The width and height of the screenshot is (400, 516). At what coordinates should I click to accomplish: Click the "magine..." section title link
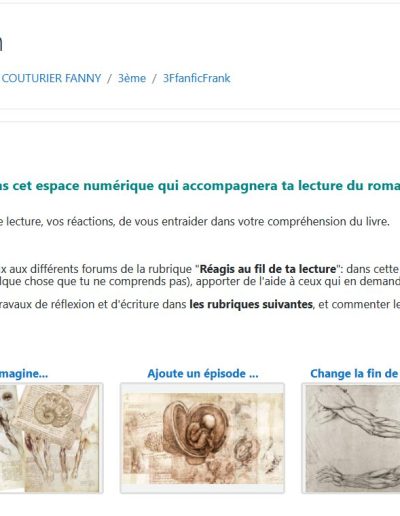point(23,374)
